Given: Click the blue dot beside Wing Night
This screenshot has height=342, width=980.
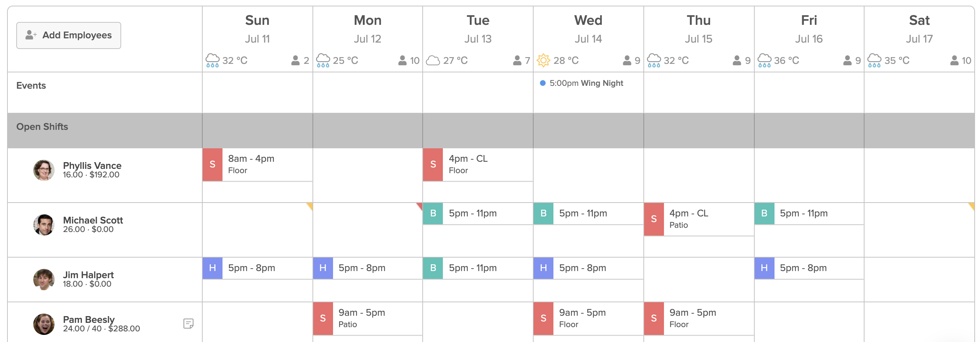Looking at the screenshot, I should (x=542, y=83).
